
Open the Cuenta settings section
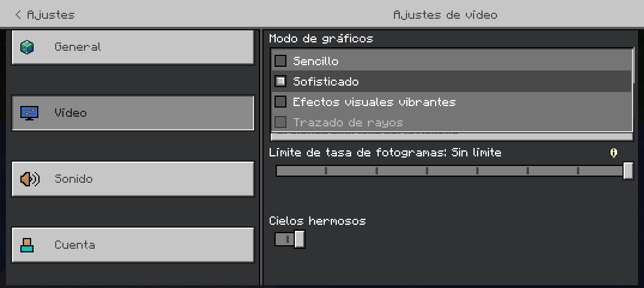[133, 245]
